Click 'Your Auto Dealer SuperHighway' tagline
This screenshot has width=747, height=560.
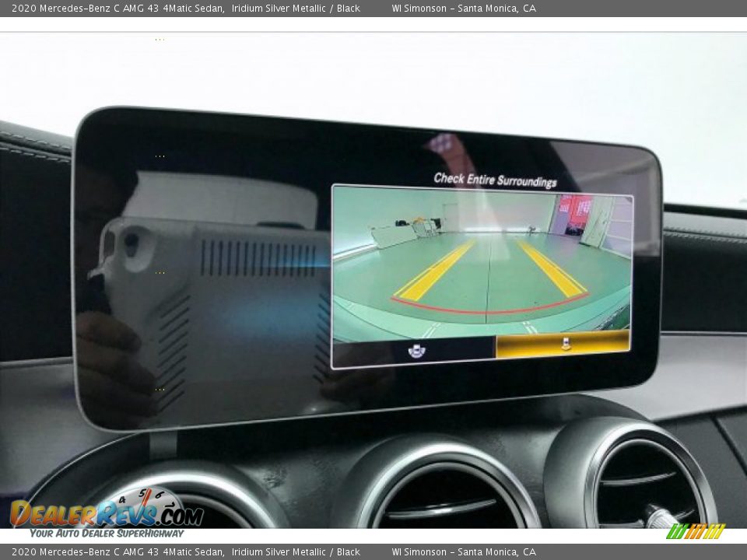click(x=107, y=534)
